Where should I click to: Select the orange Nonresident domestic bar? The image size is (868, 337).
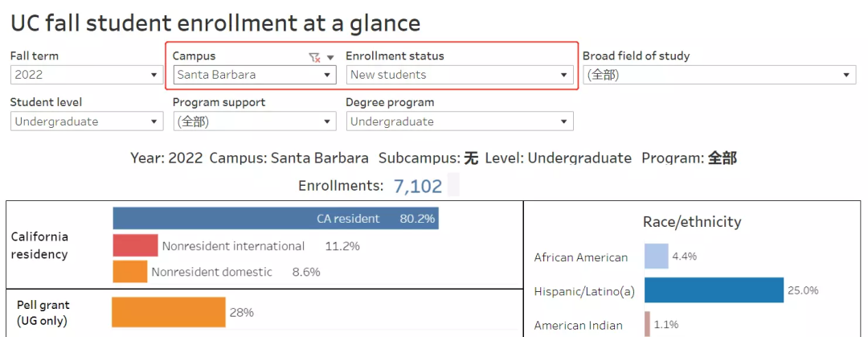coord(129,272)
